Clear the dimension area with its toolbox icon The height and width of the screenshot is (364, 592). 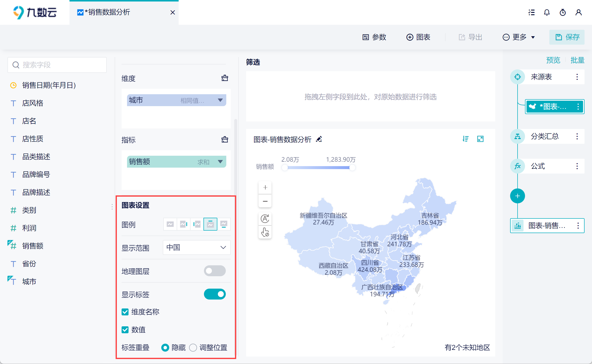pos(225,78)
